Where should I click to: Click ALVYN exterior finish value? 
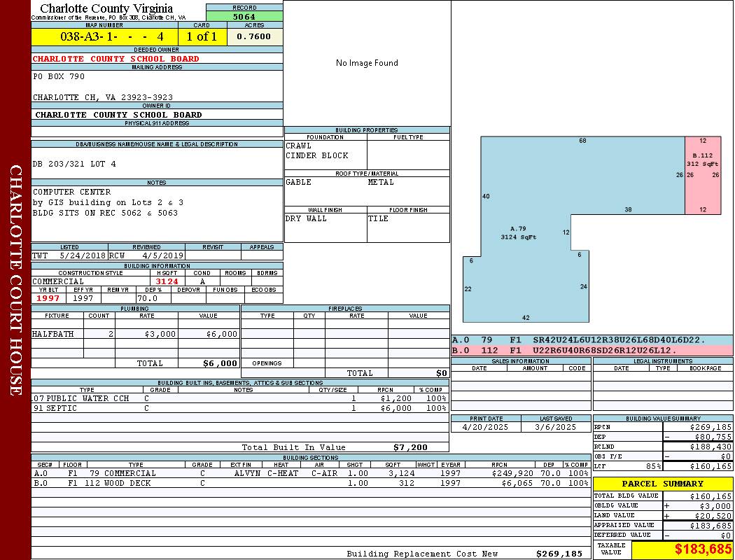(x=247, y=472)
